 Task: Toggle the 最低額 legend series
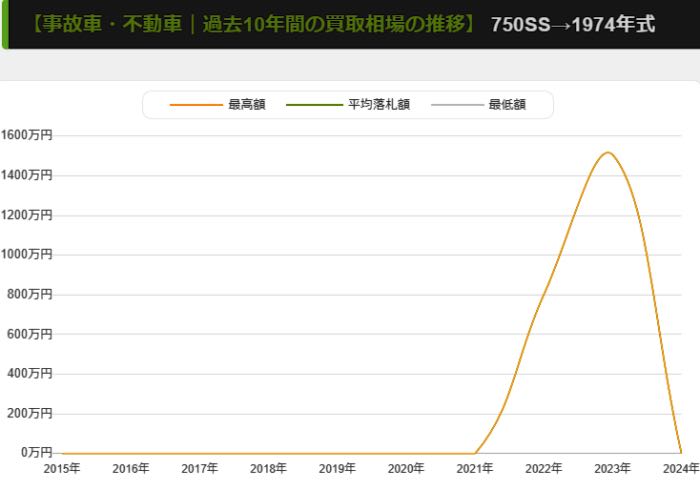click(x=479, y=104)
